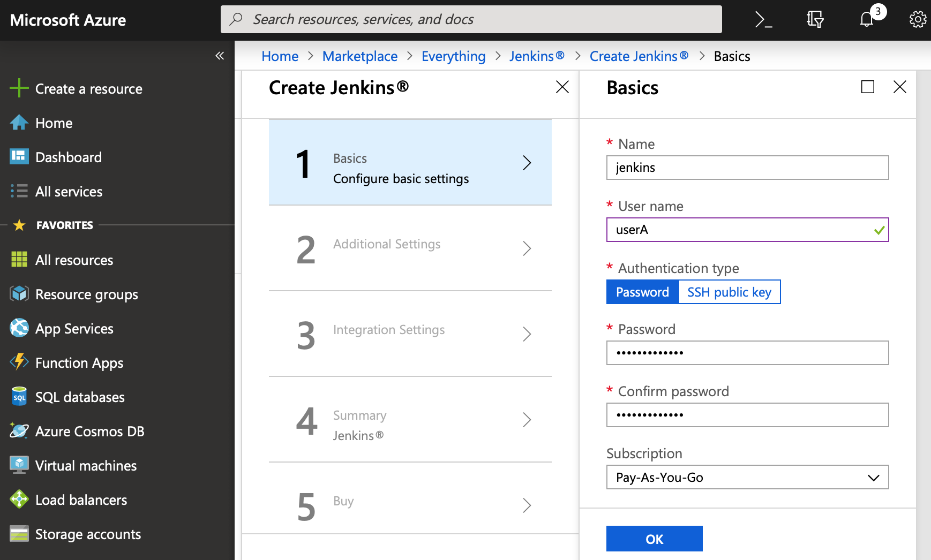Go to Create Jenkins in the breadcrumb
The image size is (931, 560).
tap(639, 56)
